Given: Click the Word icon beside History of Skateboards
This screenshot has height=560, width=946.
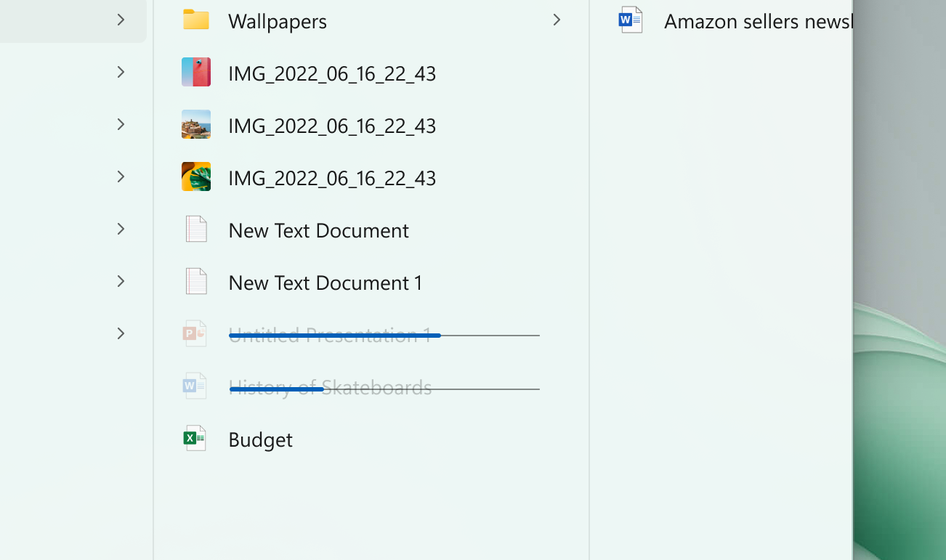Looking at the screenshot, I should coord(195,386).
